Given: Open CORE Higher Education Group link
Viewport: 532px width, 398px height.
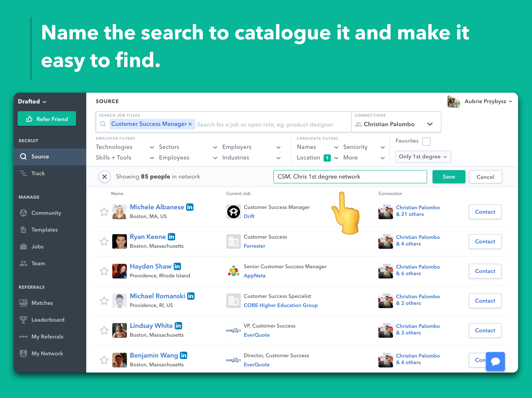Looking at the screenshot, I should 281,305.
